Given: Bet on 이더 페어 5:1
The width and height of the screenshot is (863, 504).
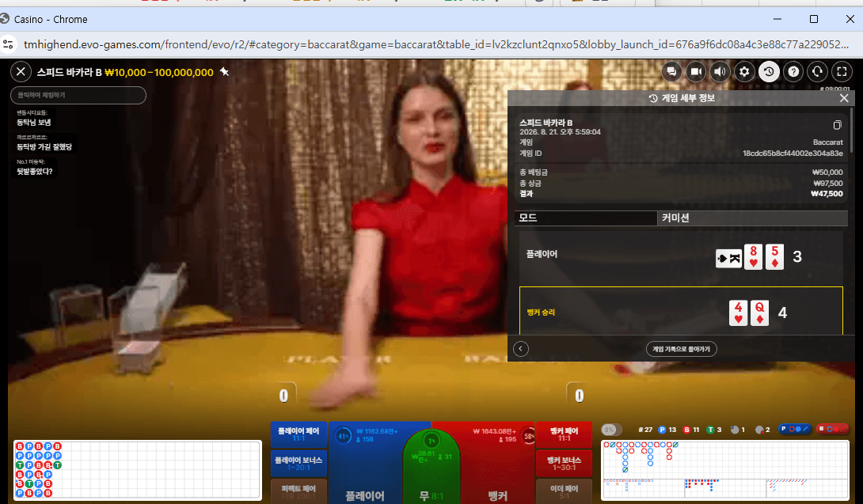Looking at the screenshot, I should click(565, 491).
